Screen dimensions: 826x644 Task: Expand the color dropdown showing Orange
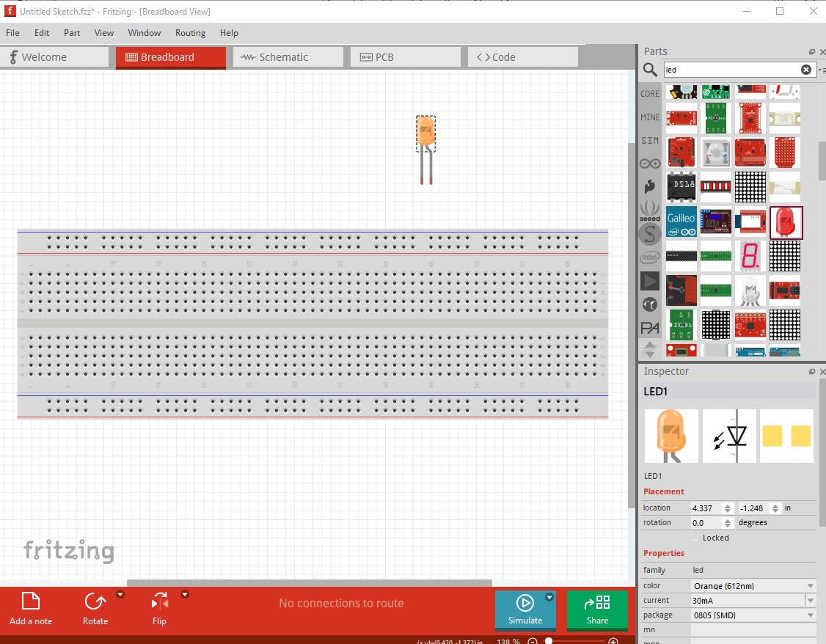pyautogui.click(x=753, y=585)
